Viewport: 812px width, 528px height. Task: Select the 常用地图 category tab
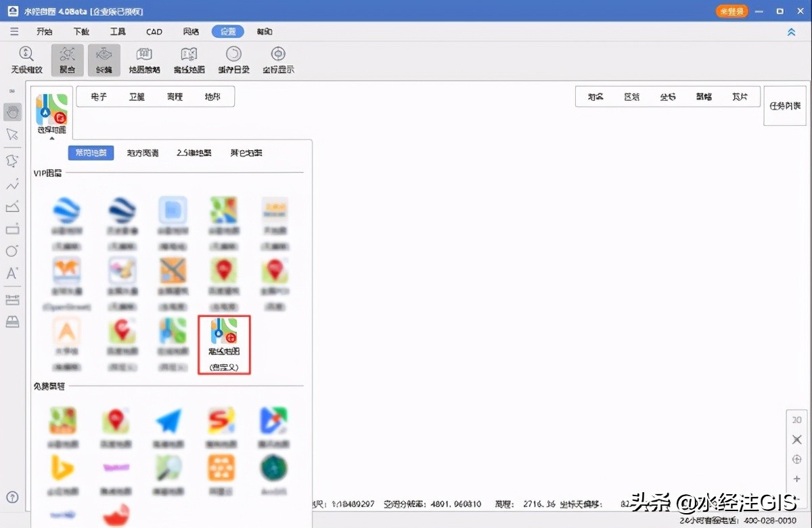[91, 153]
